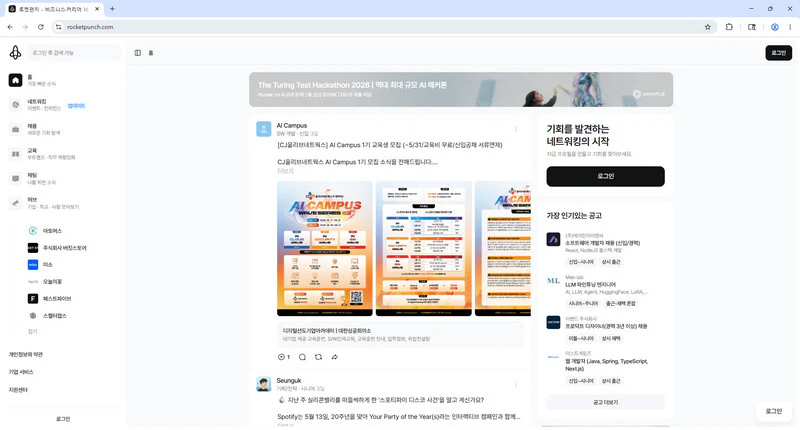
Task: Collapse the hub company list with 접기
Action: tap(32, 332)
